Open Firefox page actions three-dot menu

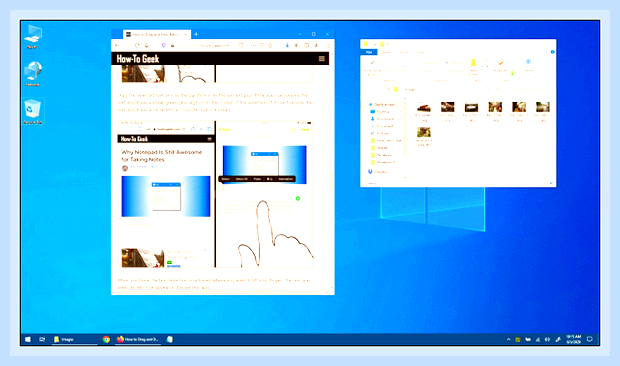click(253, 45)
